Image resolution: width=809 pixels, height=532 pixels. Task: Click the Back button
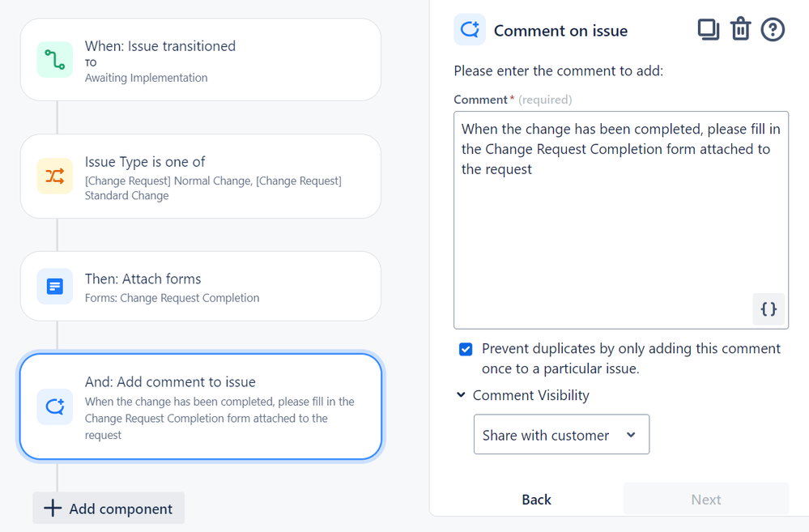(535, 500)
